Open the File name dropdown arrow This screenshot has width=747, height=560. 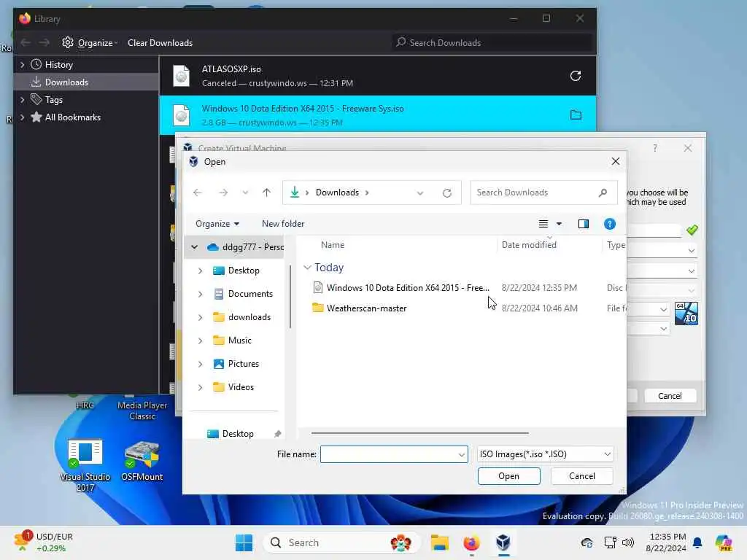pos(462,455)
